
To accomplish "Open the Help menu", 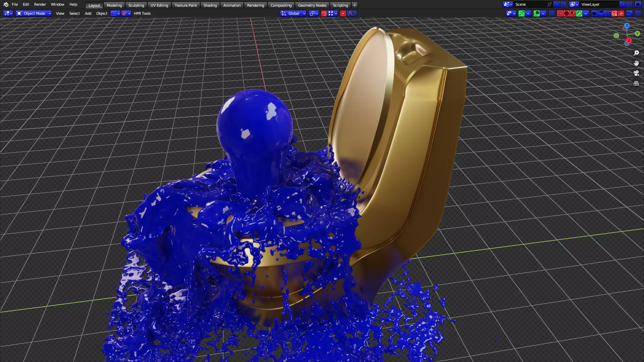I will [x=73, y=4].
